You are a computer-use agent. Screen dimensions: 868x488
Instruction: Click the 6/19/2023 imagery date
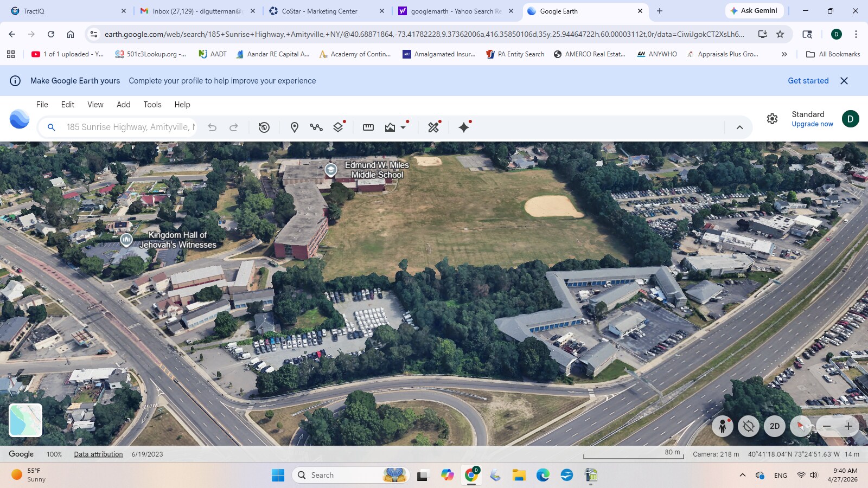pos(147,454)
